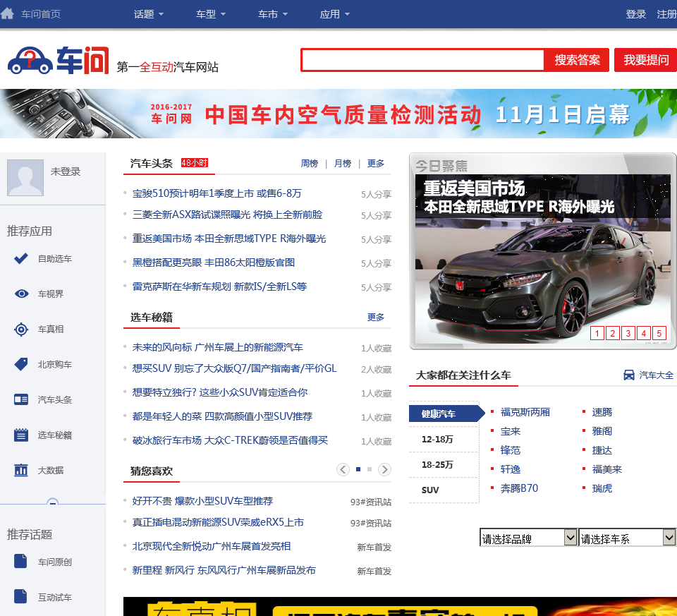Select the SUV category tab
The width and height of the screenshot is (677, 616).
pyautogui.click(x=430, y=490)
